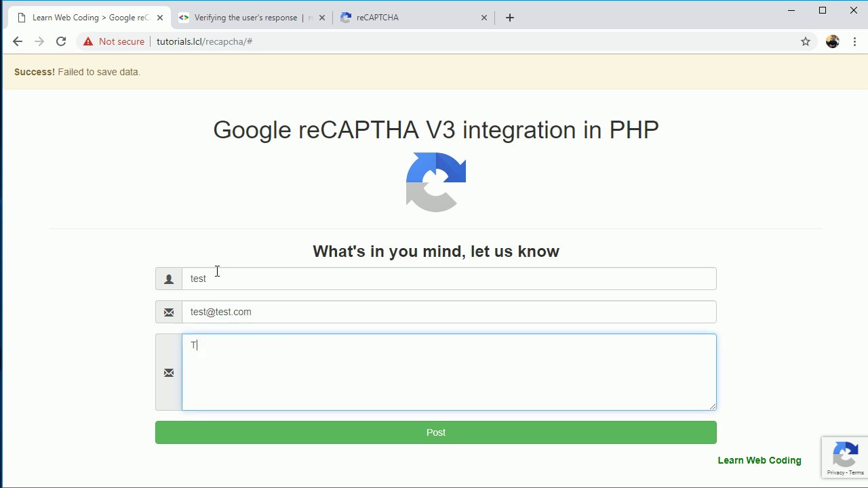This screenshot has height=488, width=868.
Task: Click the green Post button
Action: (435, 432)
